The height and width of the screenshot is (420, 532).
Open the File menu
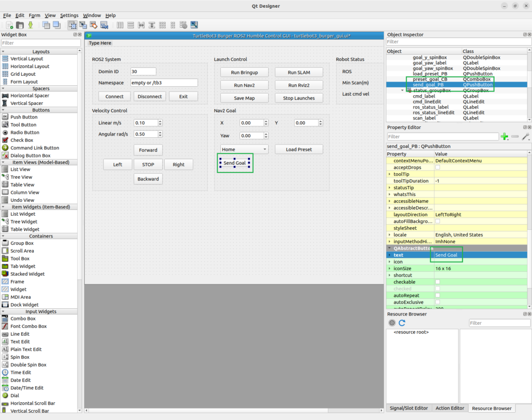click(7, 15)
